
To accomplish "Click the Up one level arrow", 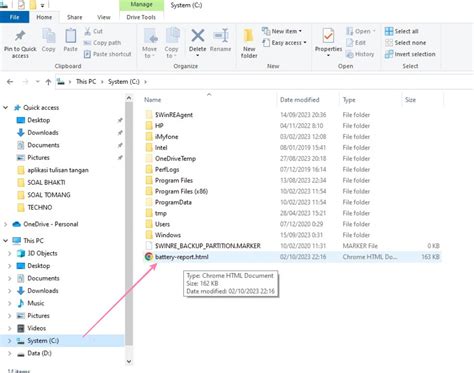I will 48,82.
